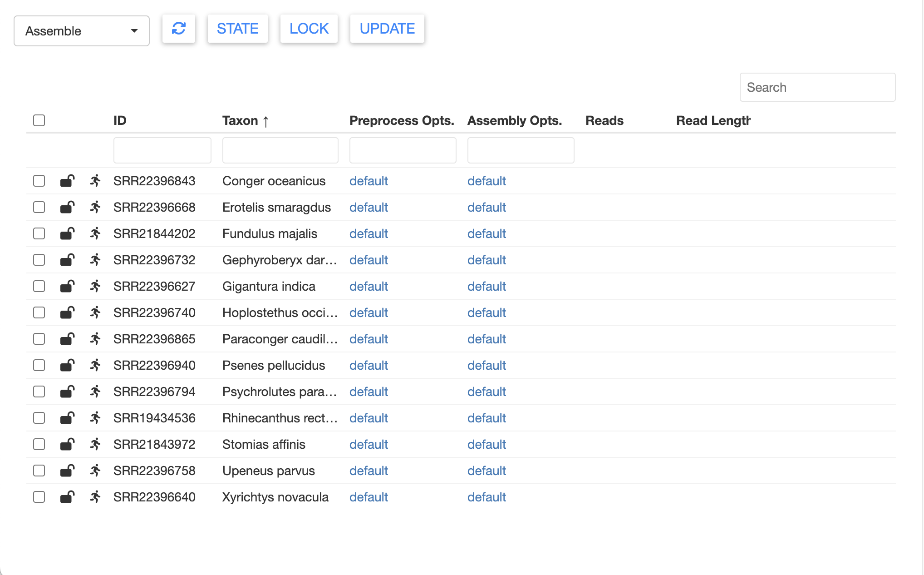
Task: Check the box for Conger oceanicus row
Action: coord(39,181)
